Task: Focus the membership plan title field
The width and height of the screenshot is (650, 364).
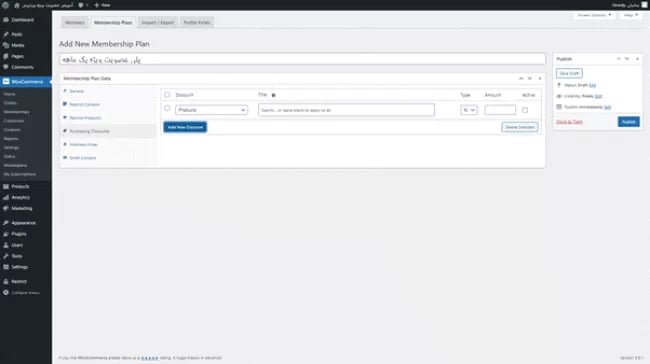Action: pos(303,59)
